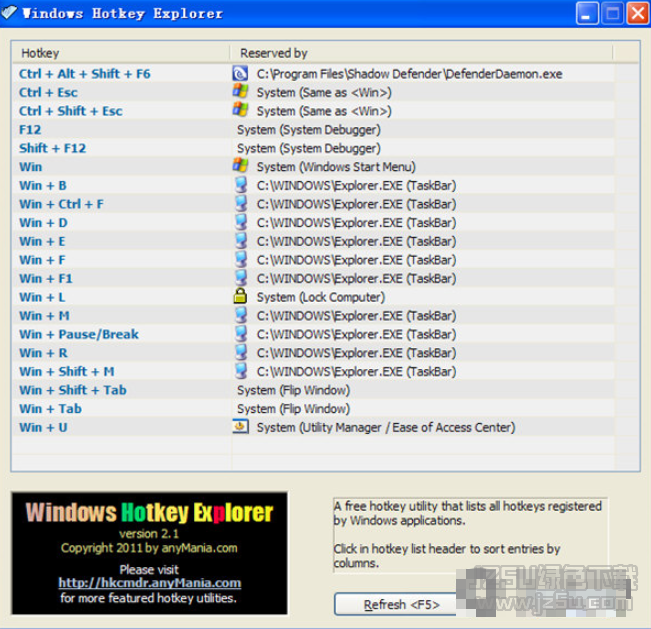Select the Win + R hotkey entry
The height and width of the screenshot is (629, 651).
point(43,353)
